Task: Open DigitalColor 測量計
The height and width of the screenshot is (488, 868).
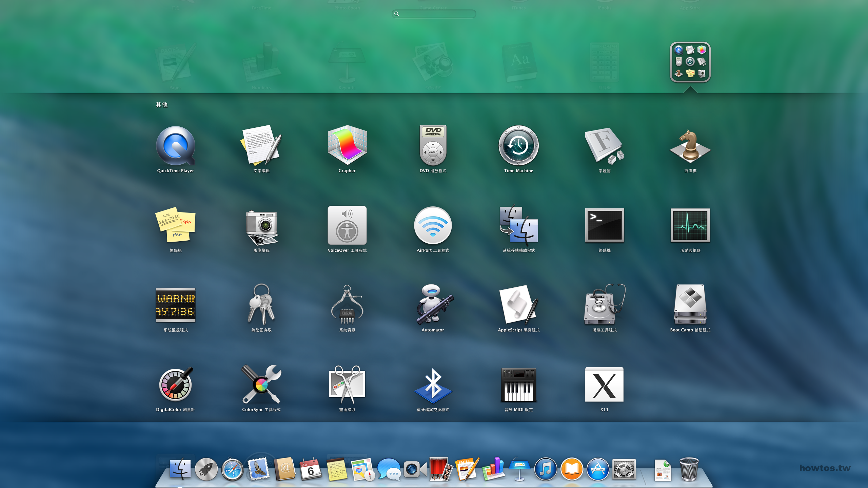Action: point(176,384)
